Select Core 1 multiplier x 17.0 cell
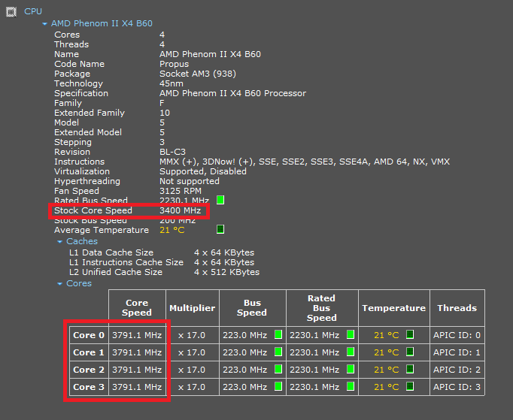Screen dimensions: 513x420 click(x=193, y=352)
